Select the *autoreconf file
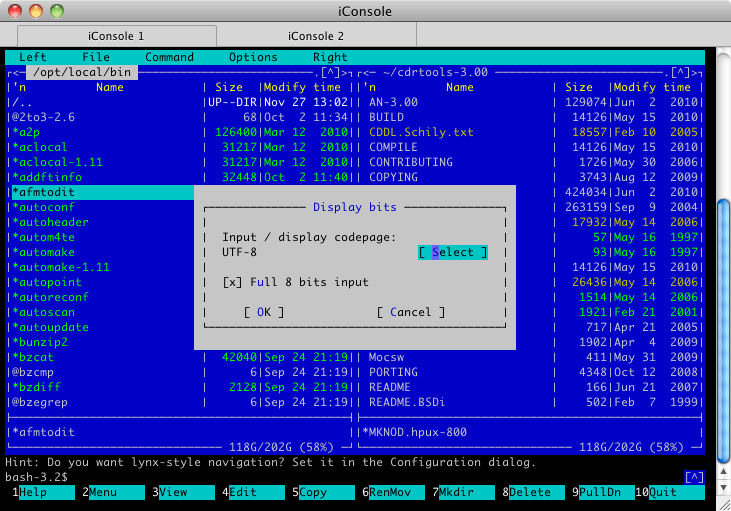731x511 pixels. pos(103,297)
